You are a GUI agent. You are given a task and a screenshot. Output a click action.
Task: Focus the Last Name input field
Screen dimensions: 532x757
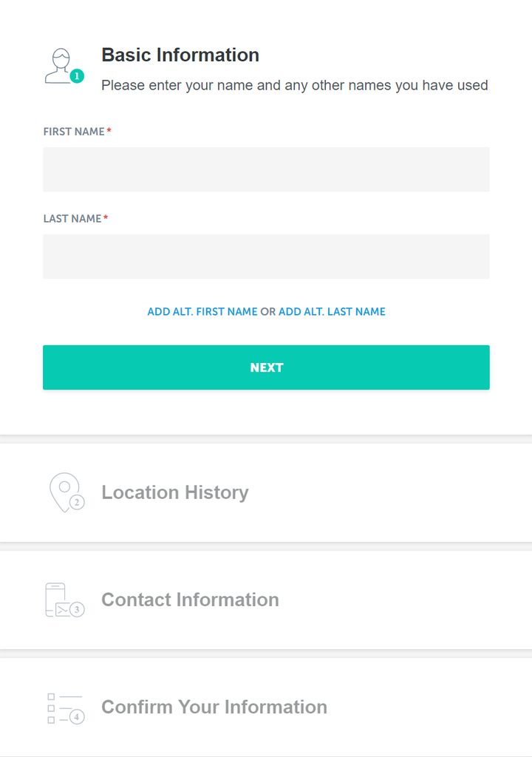tap(266, 257)
